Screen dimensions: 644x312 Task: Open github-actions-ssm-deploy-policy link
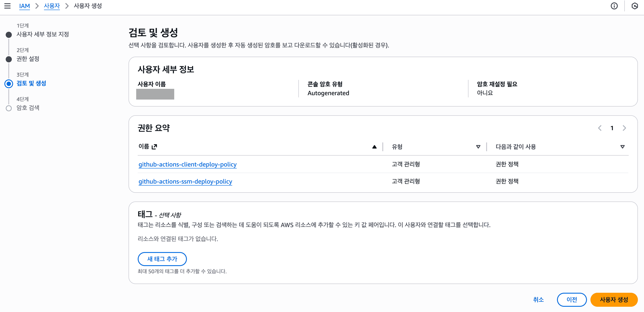click(185, 181)
